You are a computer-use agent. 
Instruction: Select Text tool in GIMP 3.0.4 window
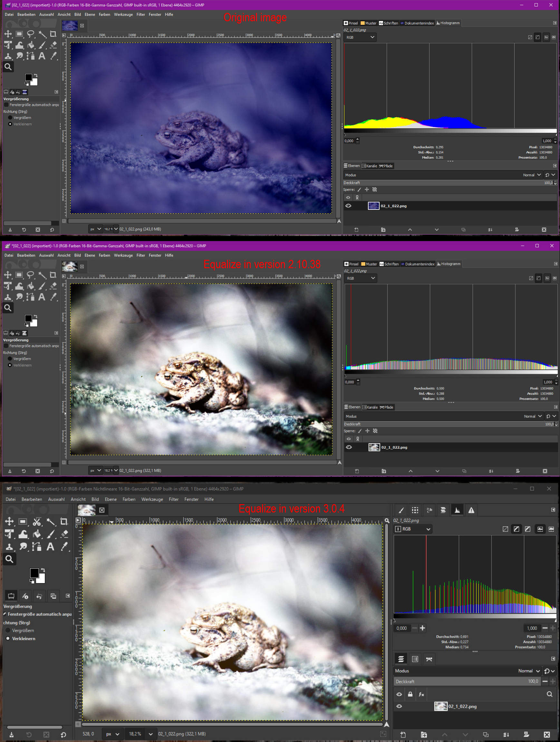pos(50,547)
